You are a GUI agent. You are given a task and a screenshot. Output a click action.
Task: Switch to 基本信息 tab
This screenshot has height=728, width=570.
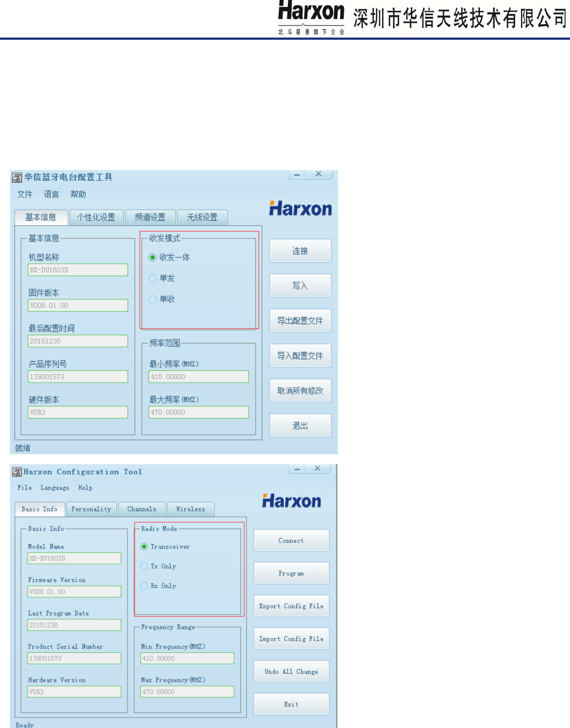41,217
